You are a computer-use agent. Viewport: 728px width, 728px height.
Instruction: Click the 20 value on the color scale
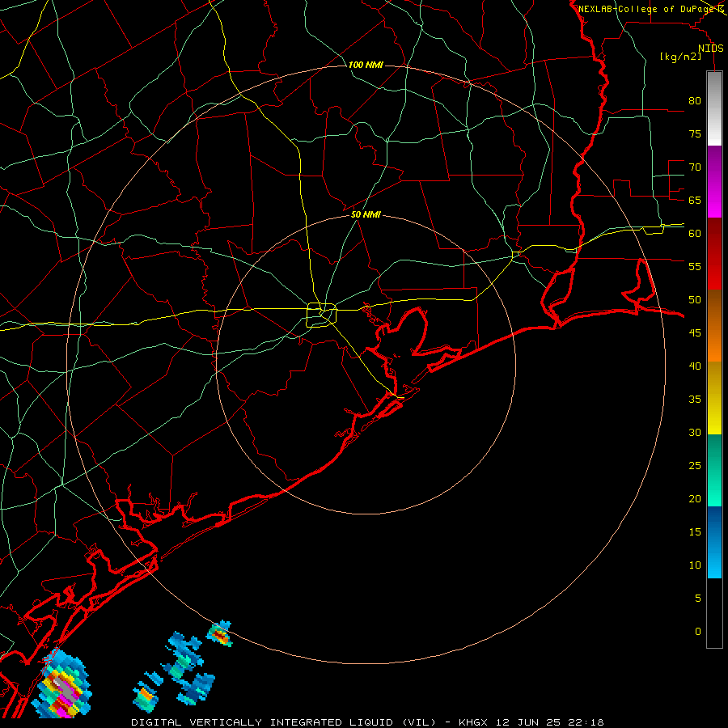[x=695, y=498]
